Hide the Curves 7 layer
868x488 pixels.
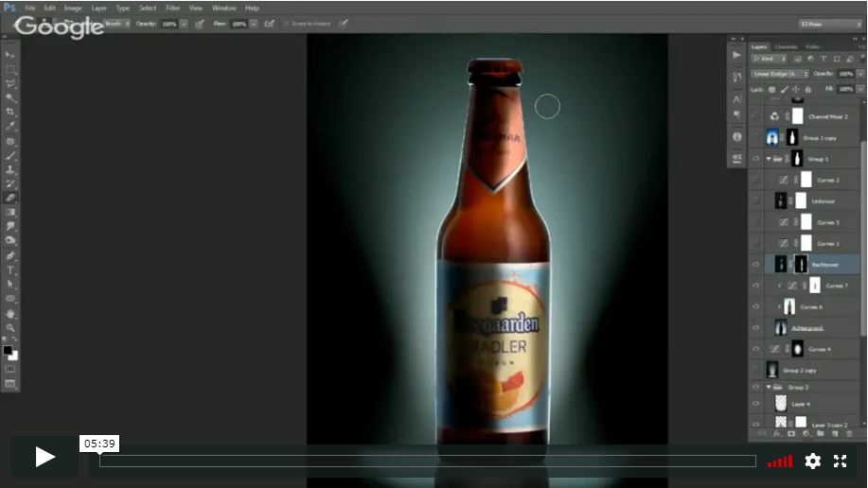(x=756, y=286)
